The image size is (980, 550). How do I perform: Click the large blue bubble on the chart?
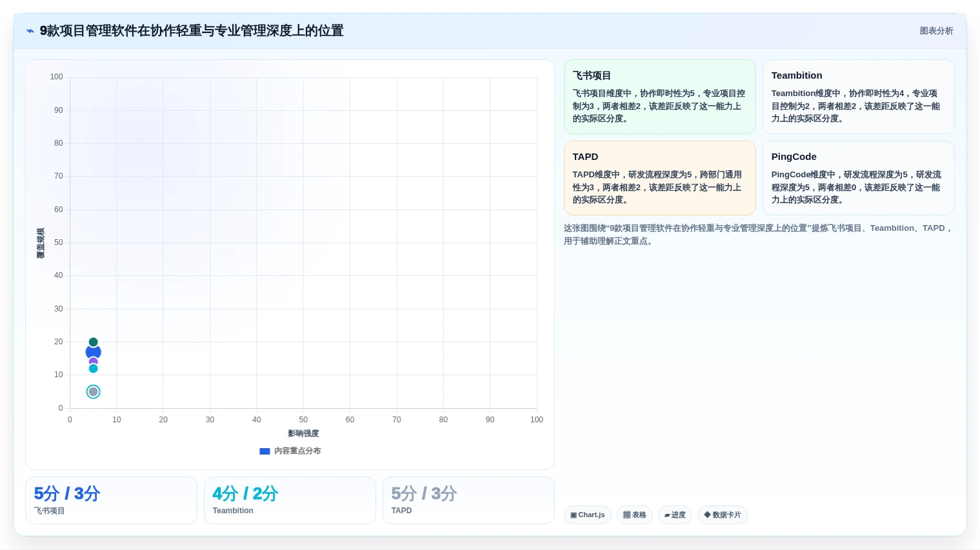(93, 352)
